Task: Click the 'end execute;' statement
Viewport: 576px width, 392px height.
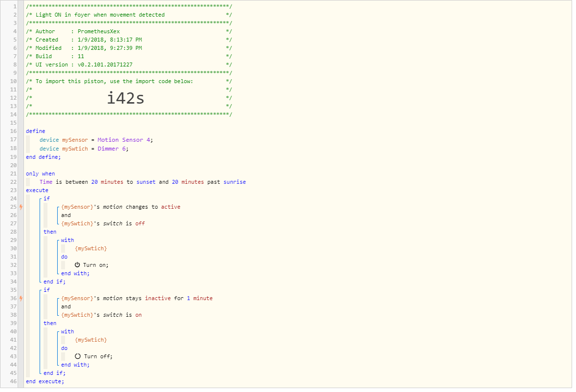Action: 45,382
